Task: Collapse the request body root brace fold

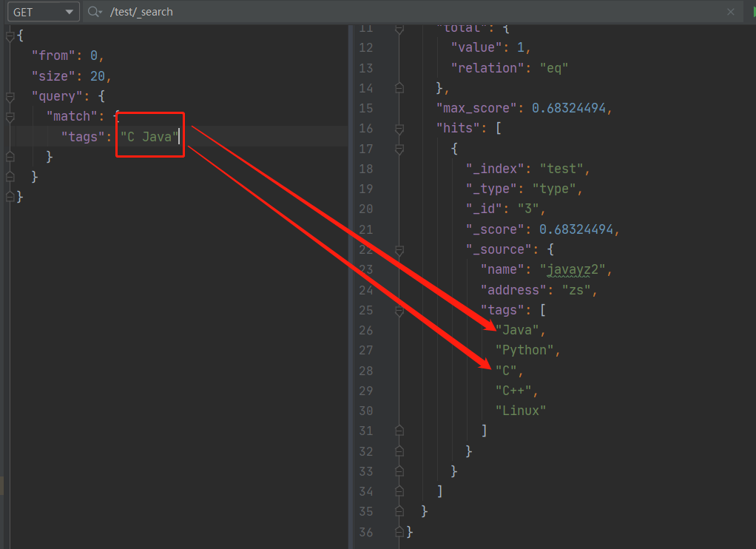Action: point(10,36)
